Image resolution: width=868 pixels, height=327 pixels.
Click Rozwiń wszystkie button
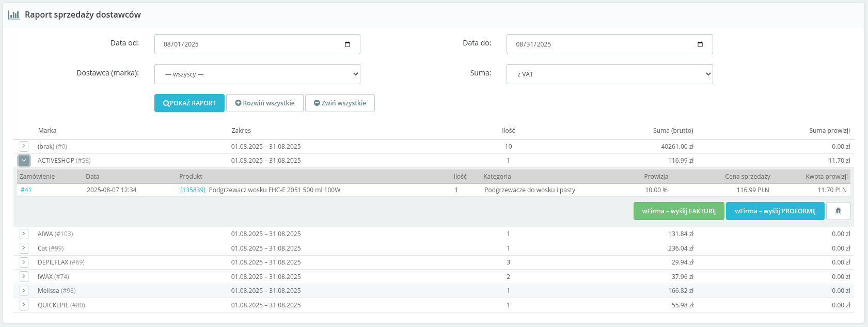(x=265, y=103)
